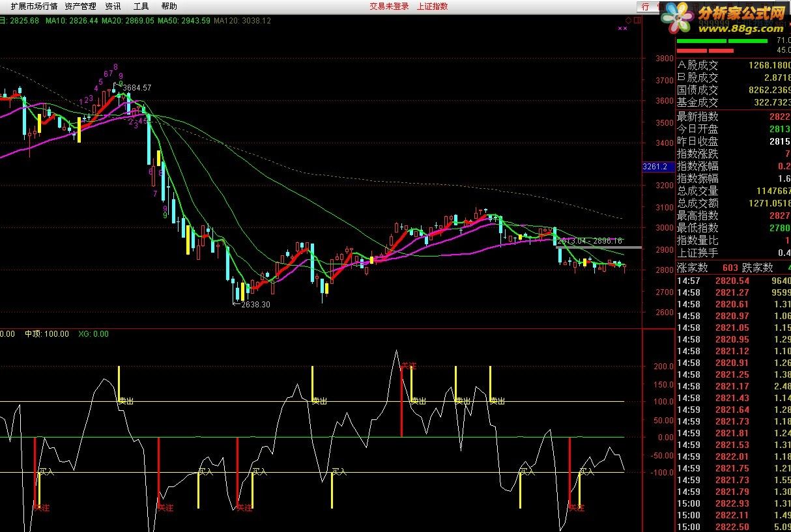Select the 总成交额 row
Image resolution: width=791 pixels, height=532 pixels.
click(733, 203)
